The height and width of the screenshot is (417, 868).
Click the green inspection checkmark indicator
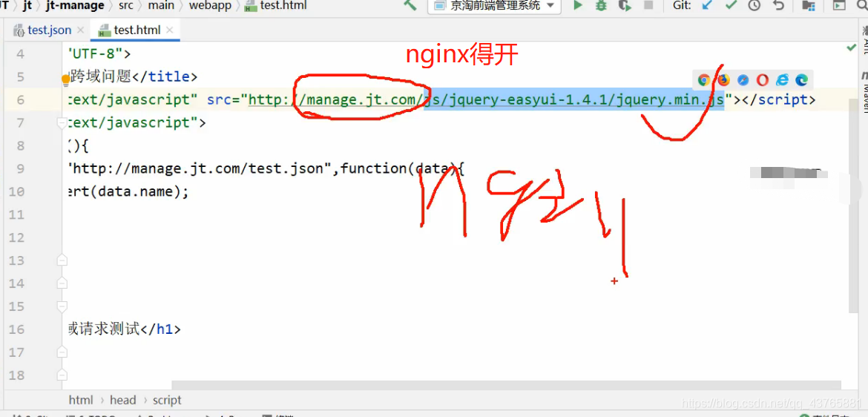click(x=852, y=48)
